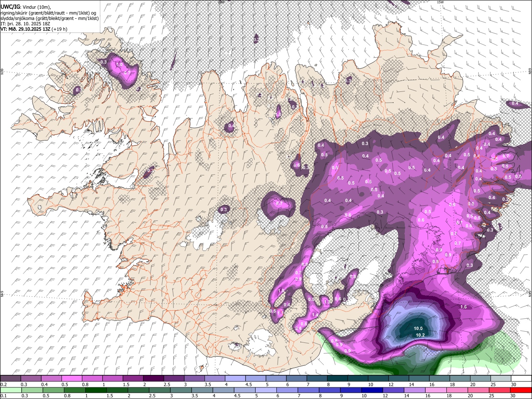Select lower legend deep blue swatch between 10 and 12
532x399 pixels.
[372, 390]
